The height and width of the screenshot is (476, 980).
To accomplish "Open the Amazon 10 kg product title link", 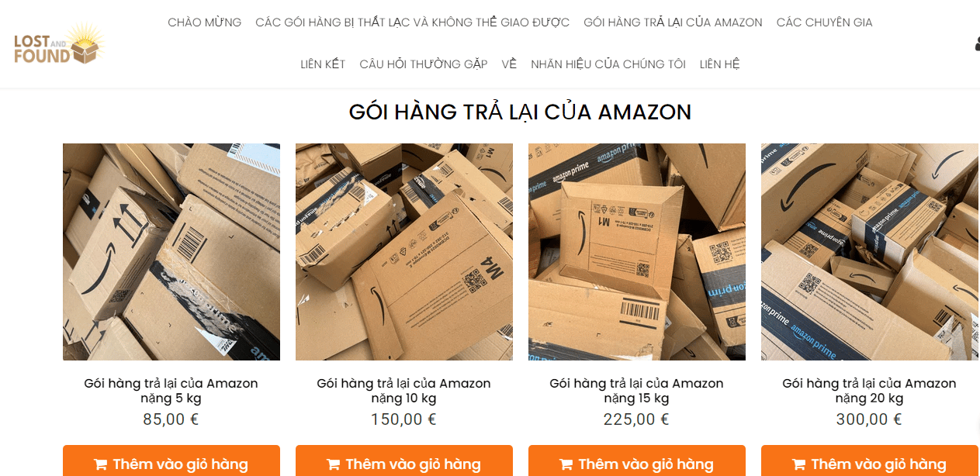I will (x=404, y=391).
